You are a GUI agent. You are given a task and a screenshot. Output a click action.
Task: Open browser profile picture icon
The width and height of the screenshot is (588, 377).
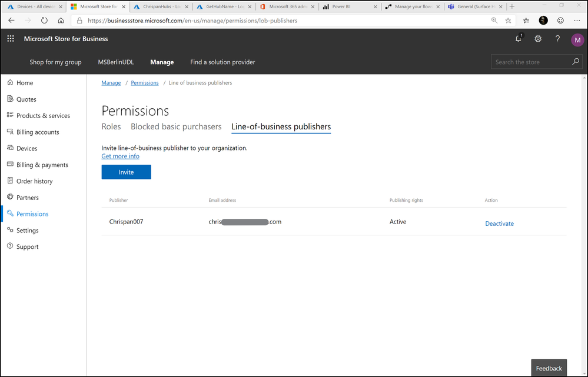click(x=543, y=21)
